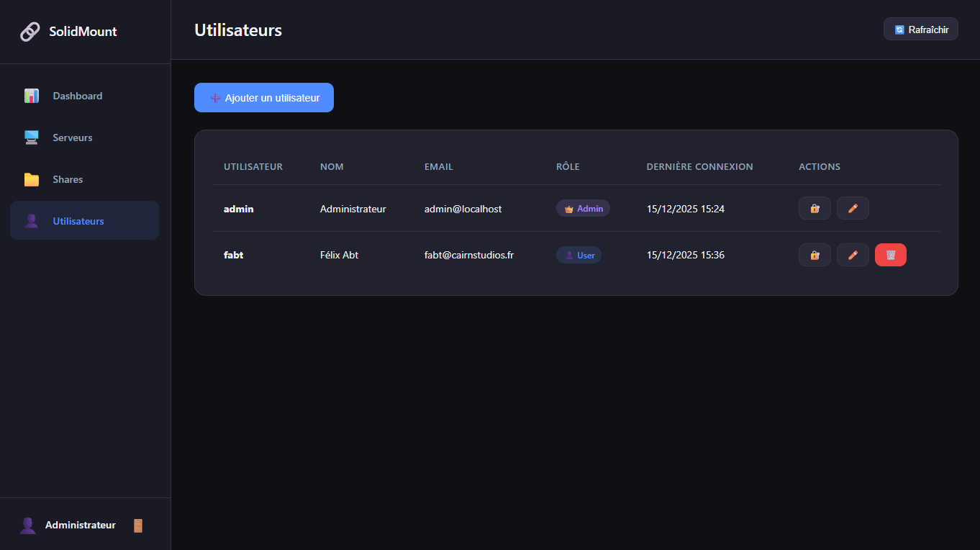
Task: Click the User role badge for fabt
Action: tap(579, 255)
